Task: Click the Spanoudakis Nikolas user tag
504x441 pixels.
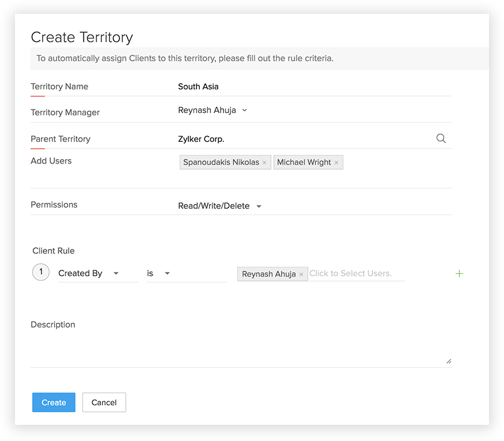Action: point(222,163)
